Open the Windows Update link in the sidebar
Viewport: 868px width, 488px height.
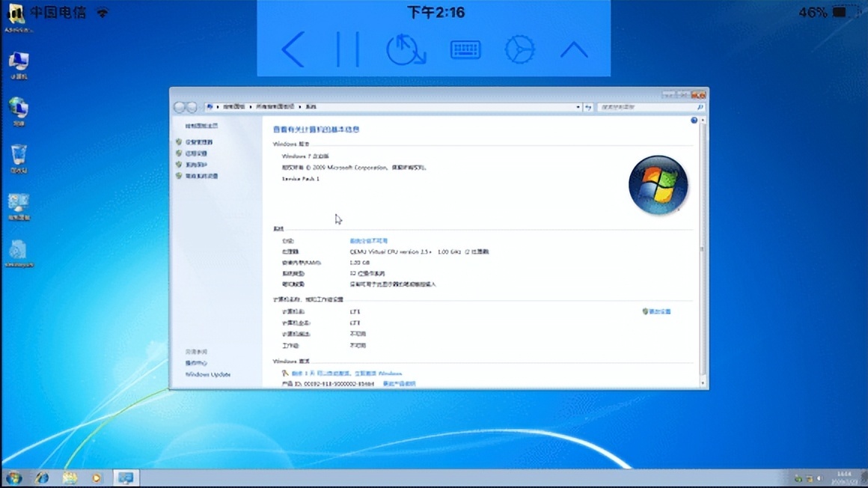pos(207,374)
